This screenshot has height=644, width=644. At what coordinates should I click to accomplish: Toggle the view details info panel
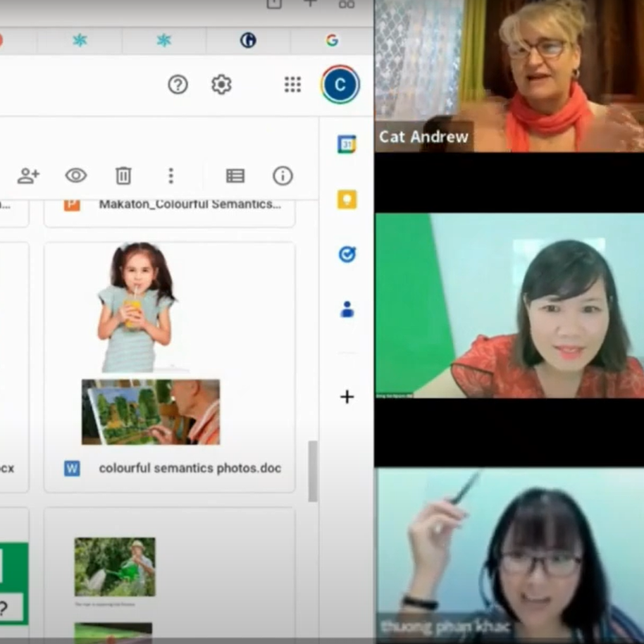[283, 175]
